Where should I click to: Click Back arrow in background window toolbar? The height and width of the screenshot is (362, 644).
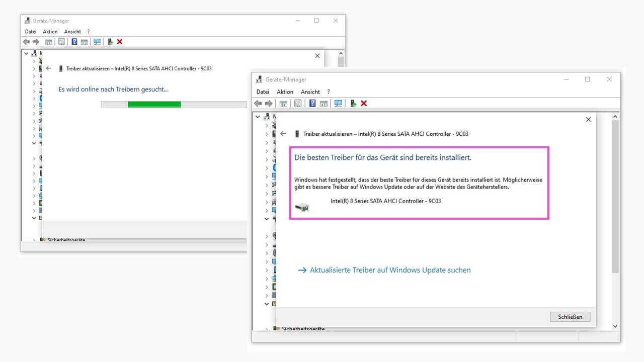(27, 42)
